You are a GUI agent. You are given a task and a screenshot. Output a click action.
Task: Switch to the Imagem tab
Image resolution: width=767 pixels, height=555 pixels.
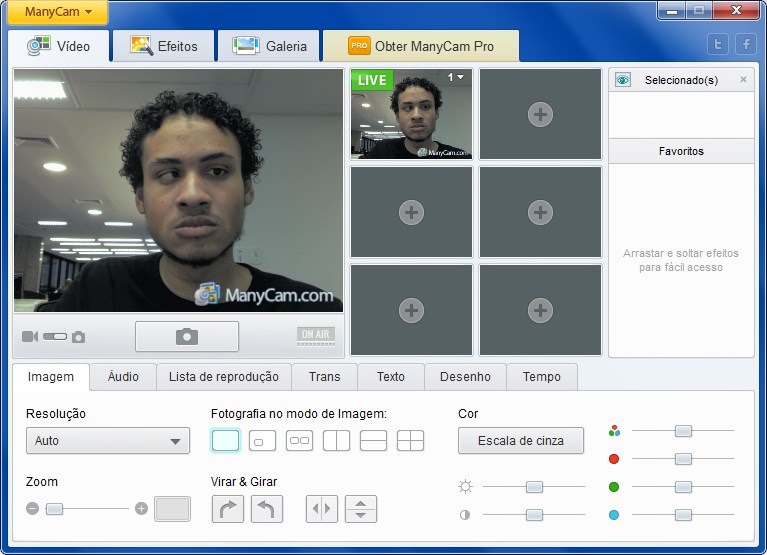[51, 377]
